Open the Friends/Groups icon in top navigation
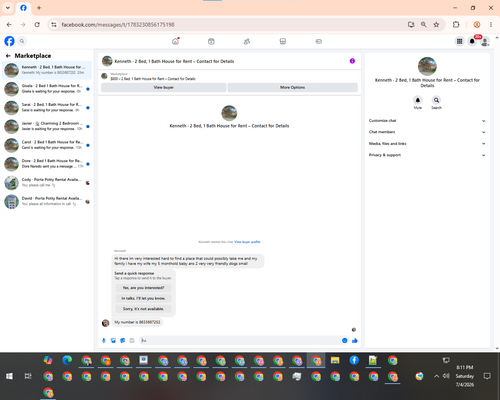 point(247,41)
